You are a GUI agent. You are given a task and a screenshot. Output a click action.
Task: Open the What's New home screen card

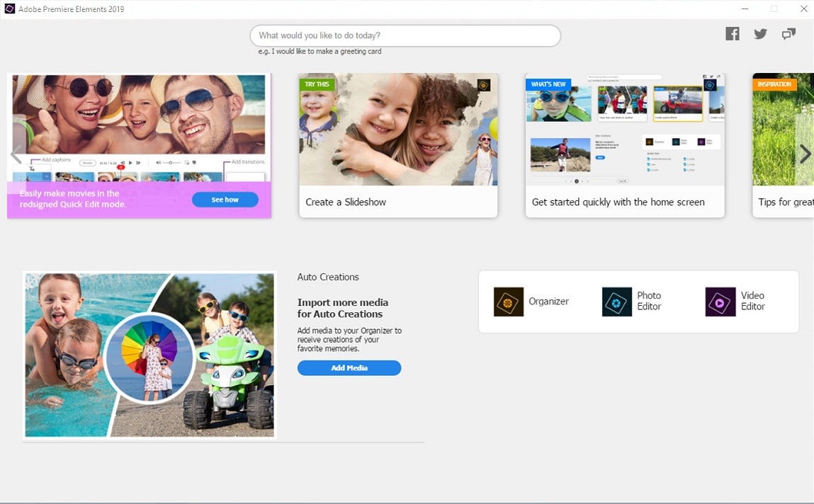(x=624, y=145)
